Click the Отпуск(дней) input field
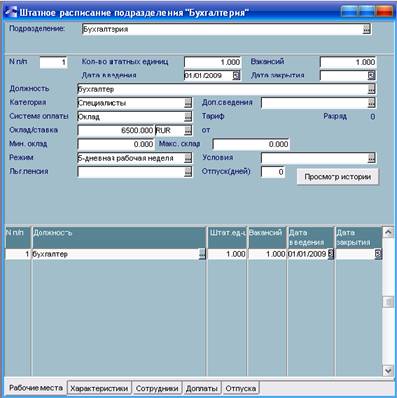Viewport: 397px width, 398px height. coord(273,172)
